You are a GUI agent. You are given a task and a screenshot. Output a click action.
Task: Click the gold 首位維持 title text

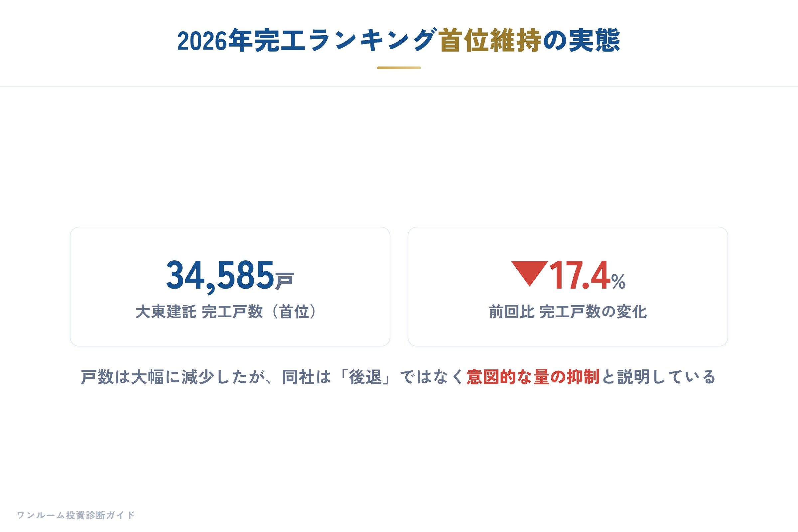point(489,40)
